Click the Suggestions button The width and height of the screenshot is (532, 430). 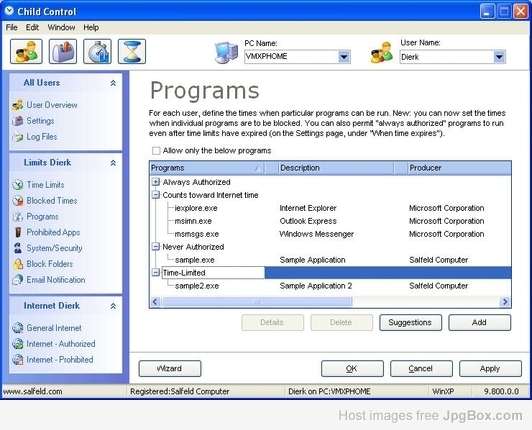pos(411,322)
